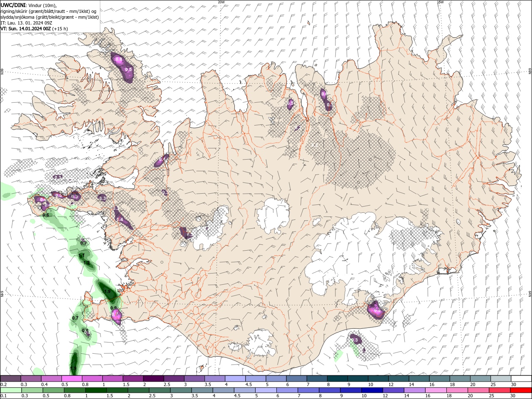
Task: Click the '0.1' label on the rain scale
Action: click(x=3, y=396)
